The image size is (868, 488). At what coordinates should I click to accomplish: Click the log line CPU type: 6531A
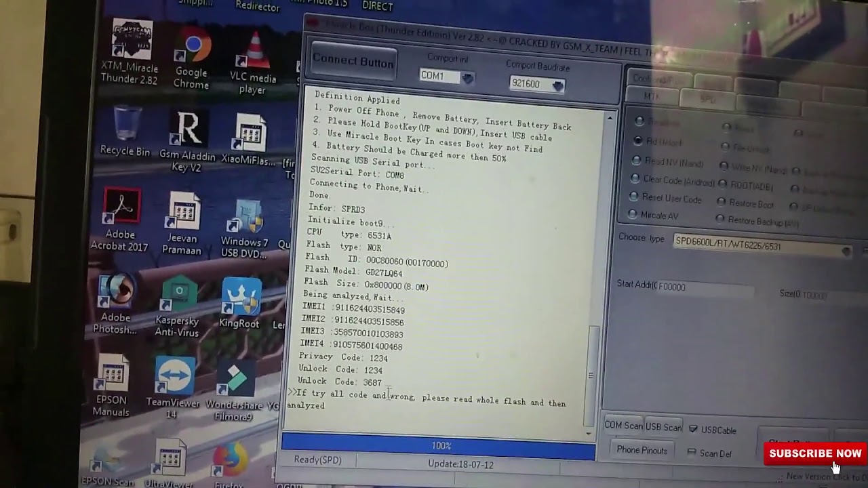pos(349,235)
